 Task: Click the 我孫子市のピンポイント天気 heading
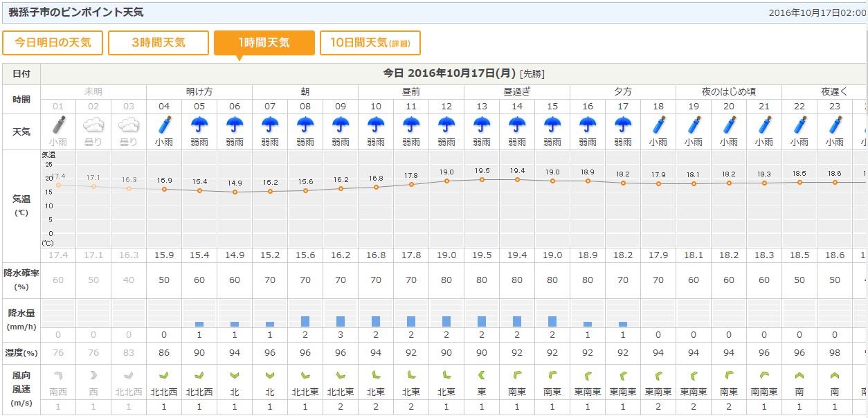(76, 12)
